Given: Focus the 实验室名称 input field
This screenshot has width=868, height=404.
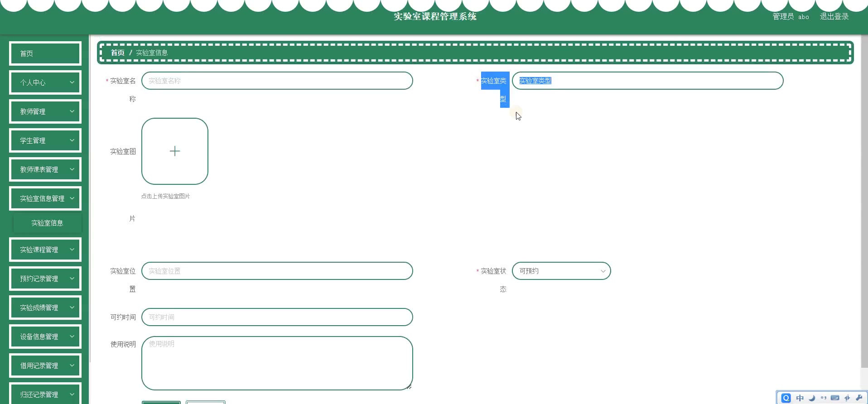Looking at the screenshot, I should 277,81.
